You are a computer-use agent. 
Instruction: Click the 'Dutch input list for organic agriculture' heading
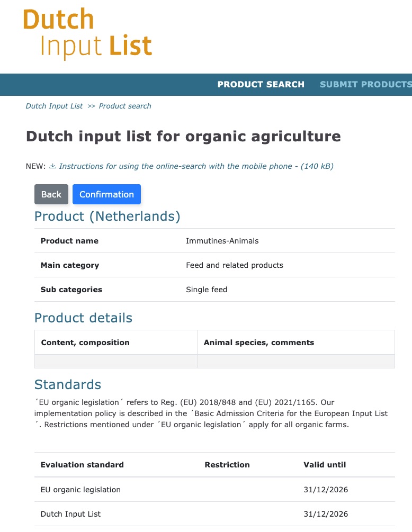(183, 137)
